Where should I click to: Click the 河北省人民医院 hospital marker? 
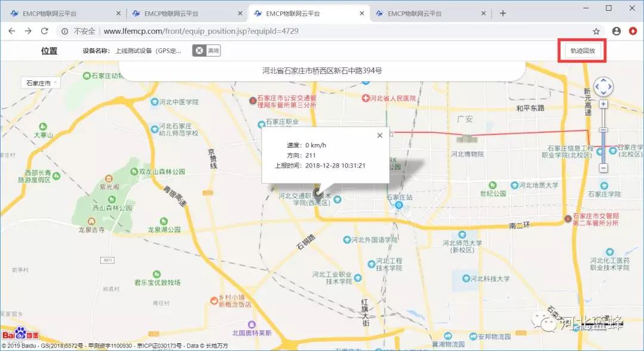pyautogui.click(x=365, y=98)
